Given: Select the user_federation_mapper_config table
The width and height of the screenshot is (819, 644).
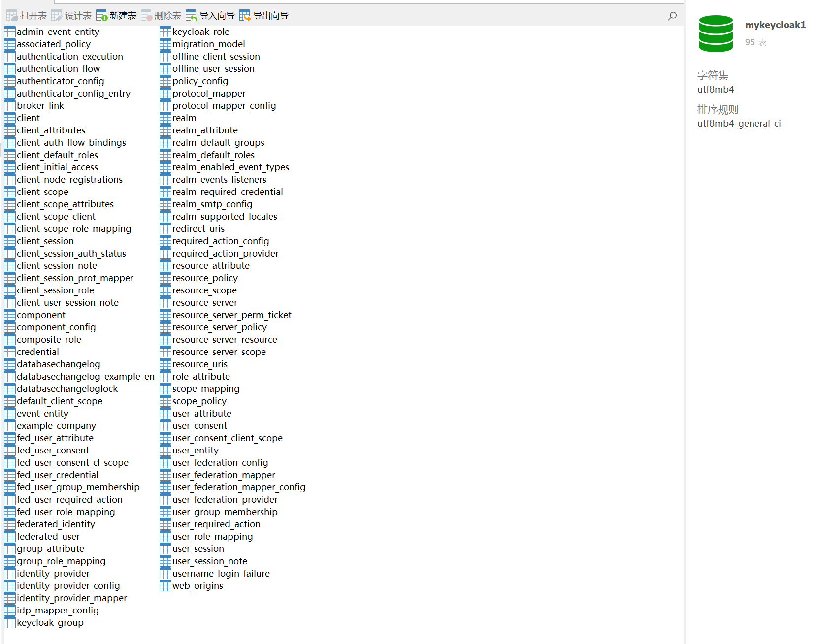Looking at the screenshot, I should 239,487.
